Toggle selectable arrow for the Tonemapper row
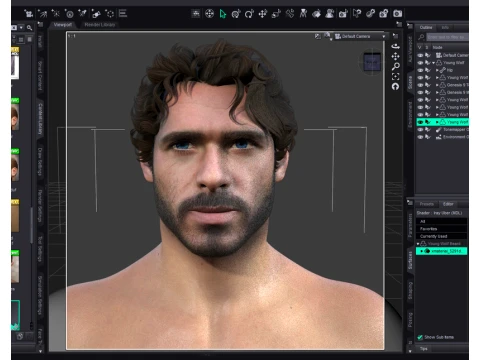This screenshot has height=360, width=480. click(428, 130)
